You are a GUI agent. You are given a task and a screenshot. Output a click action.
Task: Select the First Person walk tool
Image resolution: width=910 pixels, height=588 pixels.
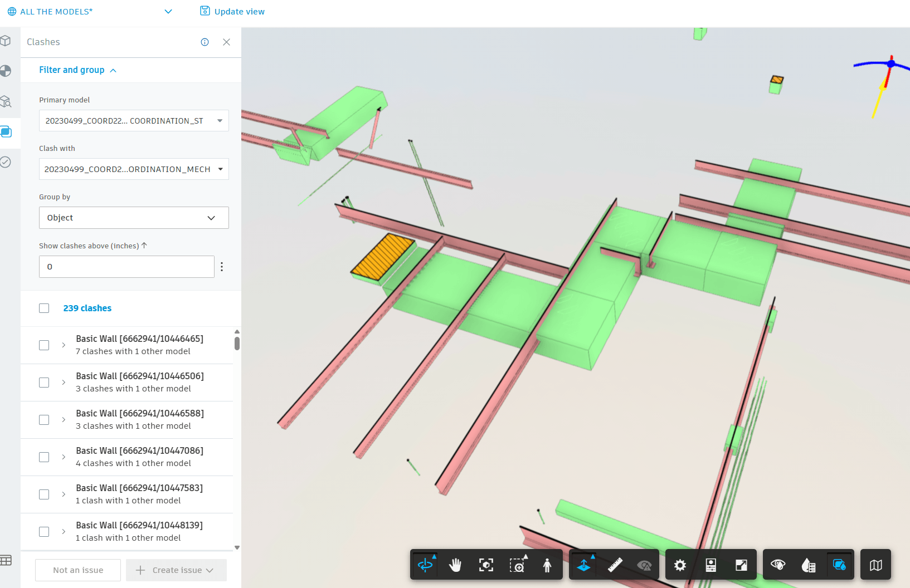[547, 565]
